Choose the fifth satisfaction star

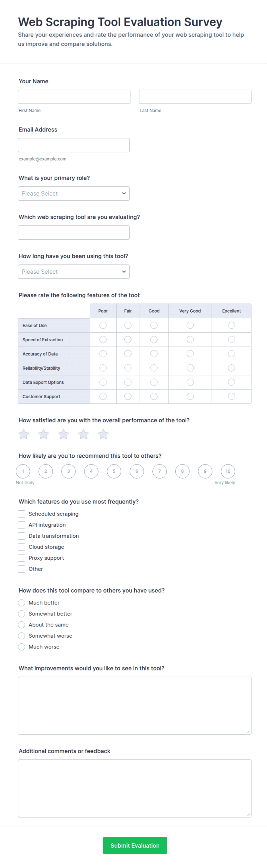coord(103,434)
